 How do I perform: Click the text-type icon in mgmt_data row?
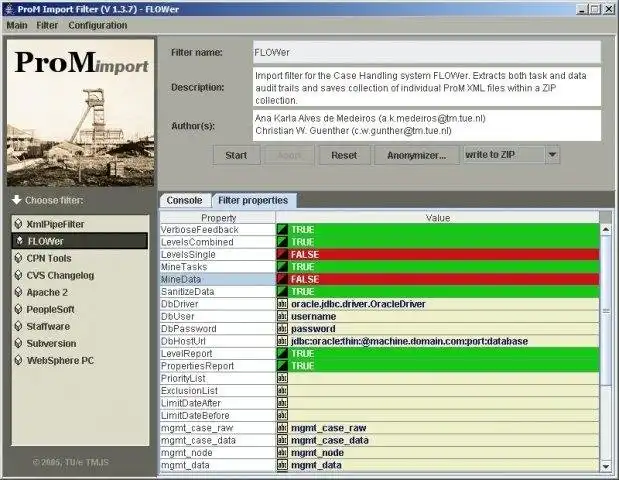click(x=282, y=465)
